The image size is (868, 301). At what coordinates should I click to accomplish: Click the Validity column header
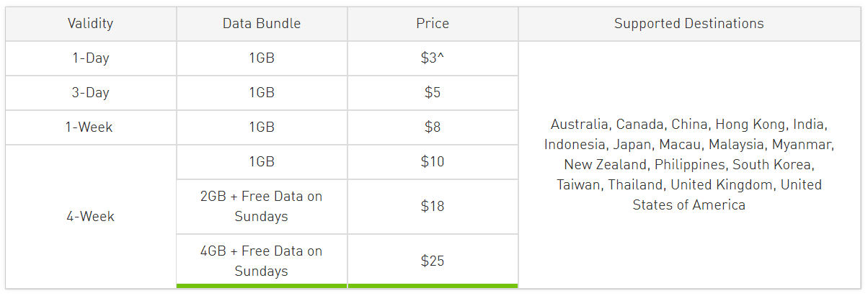click(x=91, y=24)
